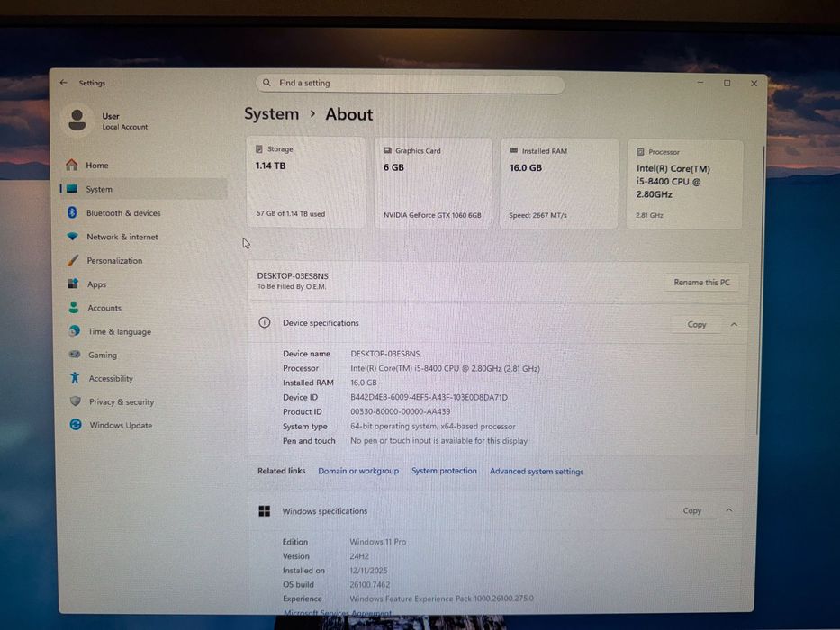Image resolution: width=840 pixels, height=630 pixels.
Task: Click the Home house icon
Action: click(72, 165)
